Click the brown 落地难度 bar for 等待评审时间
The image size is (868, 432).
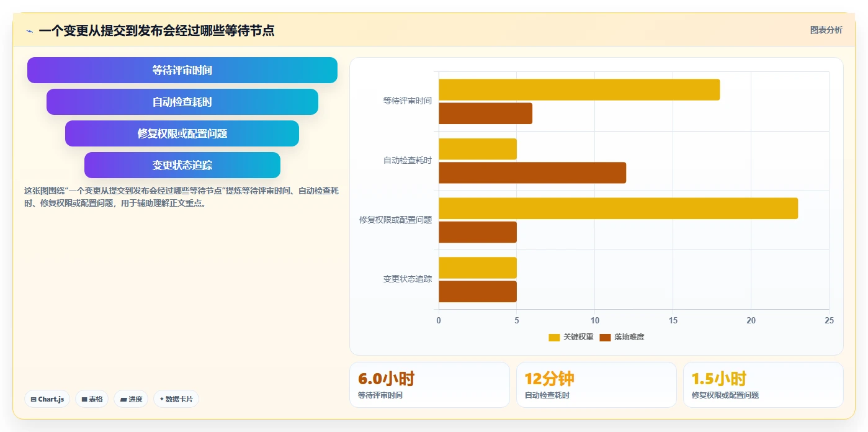click(x=486, y=114)
